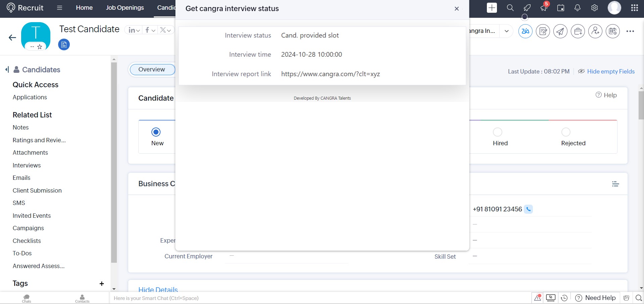
Task: Open the user profile avatar
Action: [614, 8]
